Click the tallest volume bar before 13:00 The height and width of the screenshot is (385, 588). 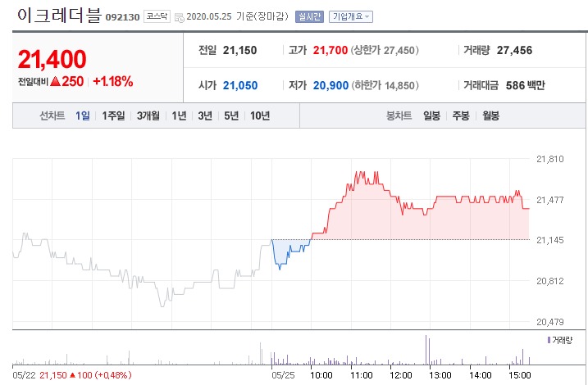click(426, 350)
